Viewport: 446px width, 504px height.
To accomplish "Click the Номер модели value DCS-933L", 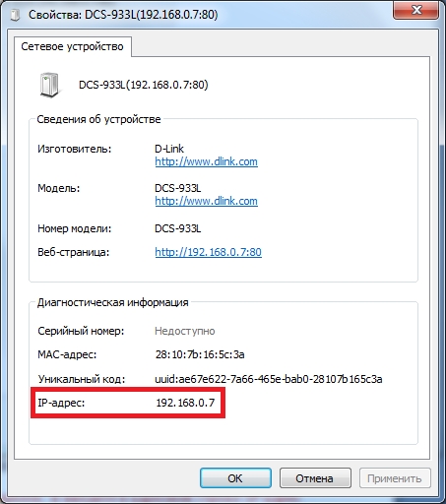I will pyautogui.click(x=177, y=228).
